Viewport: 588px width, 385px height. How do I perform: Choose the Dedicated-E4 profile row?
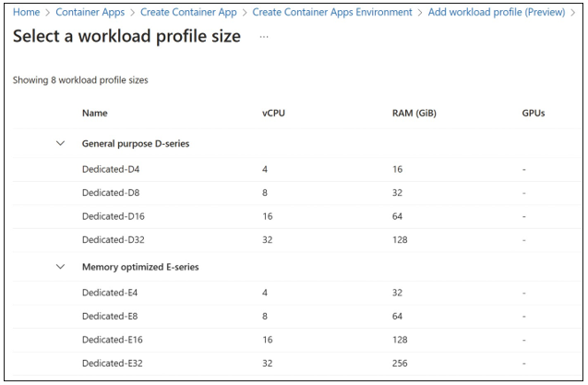[297, 293]
